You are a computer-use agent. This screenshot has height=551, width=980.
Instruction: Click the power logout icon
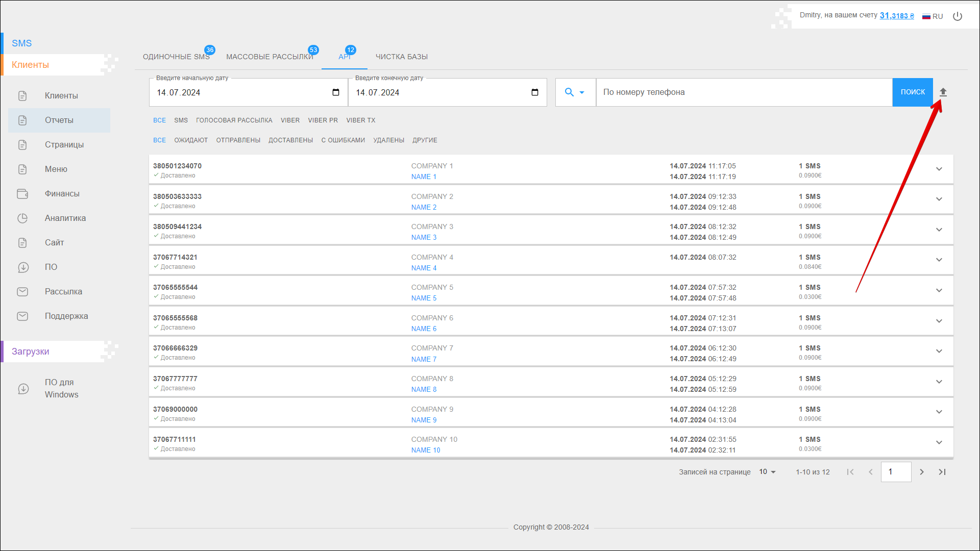(958, 16)
